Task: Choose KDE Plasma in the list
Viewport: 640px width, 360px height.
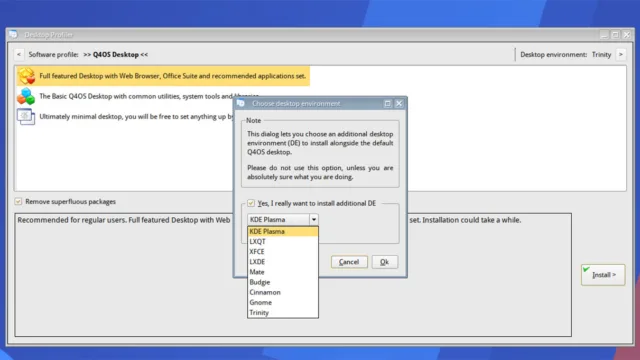Action: [282, 231]
